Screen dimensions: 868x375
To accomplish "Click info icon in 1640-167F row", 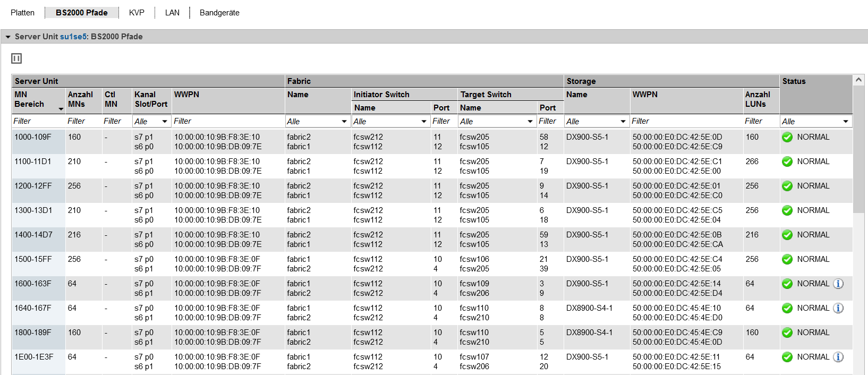I will pos(838,308).
